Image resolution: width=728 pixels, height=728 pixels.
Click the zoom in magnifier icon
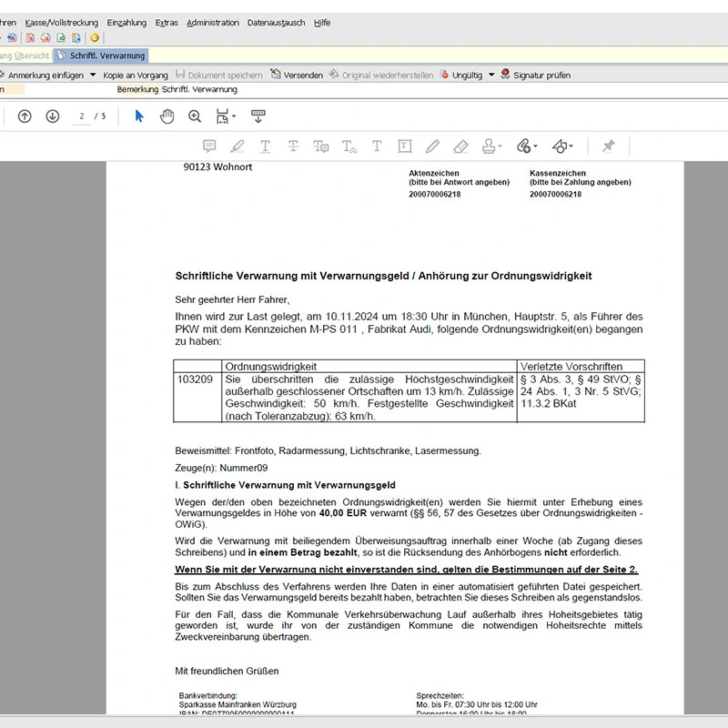195,116
